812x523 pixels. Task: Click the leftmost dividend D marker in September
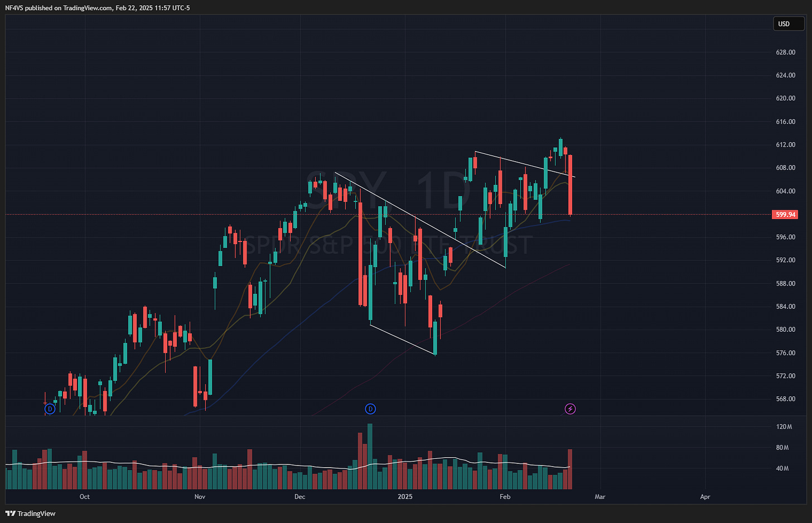point(50,409)
